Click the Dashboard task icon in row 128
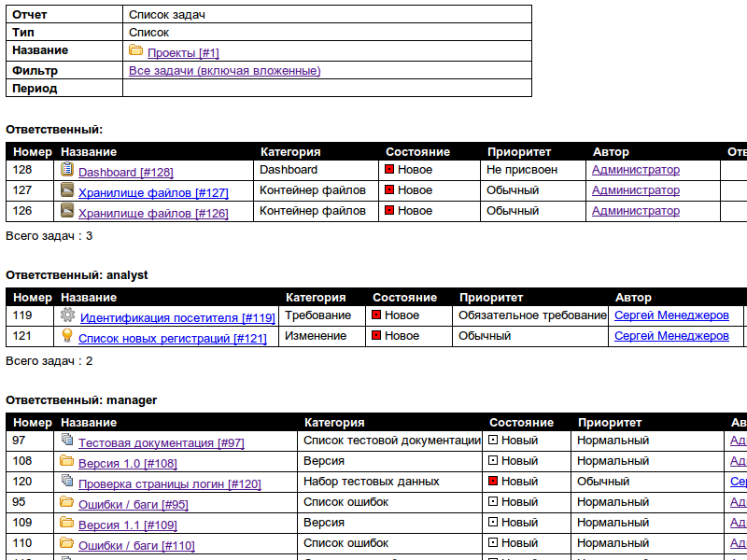This screenshot has height=560, width=747. coord(67,170)
